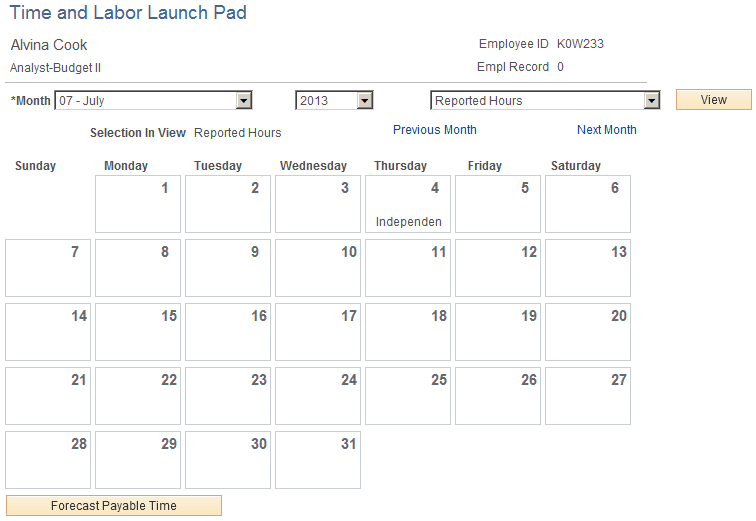
Task: Click the Wednesday column header
Action: pos(313,166)
